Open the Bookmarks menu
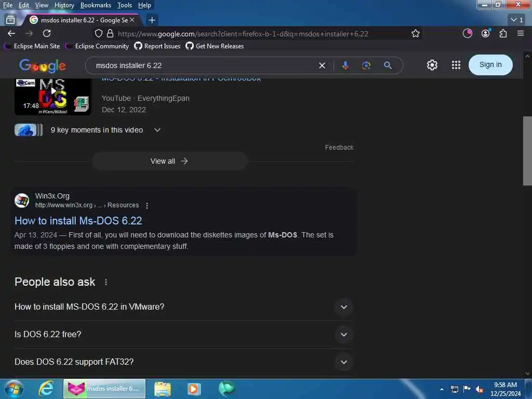 96,5
